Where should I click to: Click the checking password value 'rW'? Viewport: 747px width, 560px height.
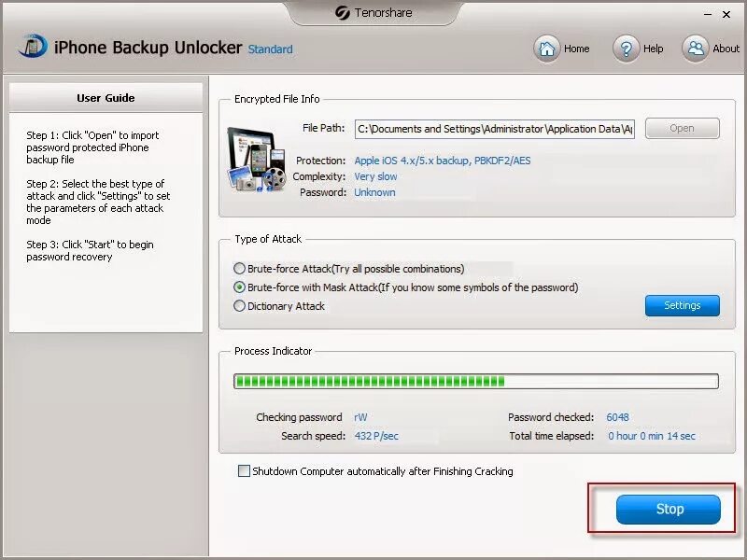tap(360, 417)
